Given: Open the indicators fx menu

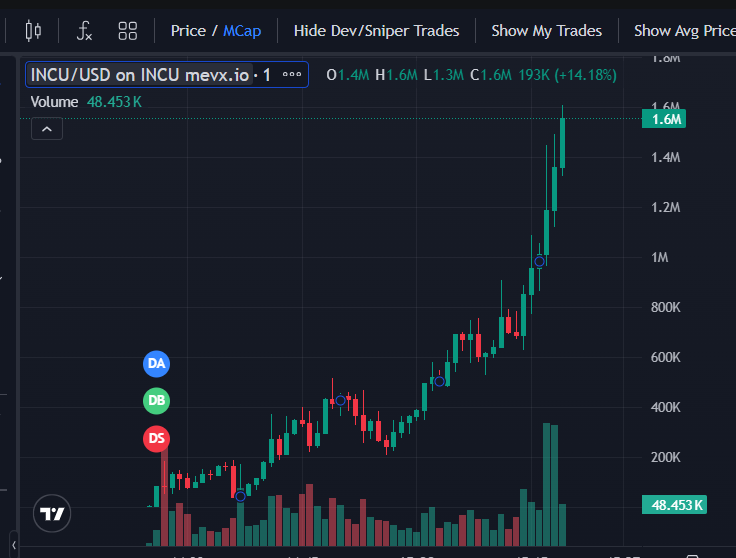Looking at the screenshot, I should [x=84, y=31].
